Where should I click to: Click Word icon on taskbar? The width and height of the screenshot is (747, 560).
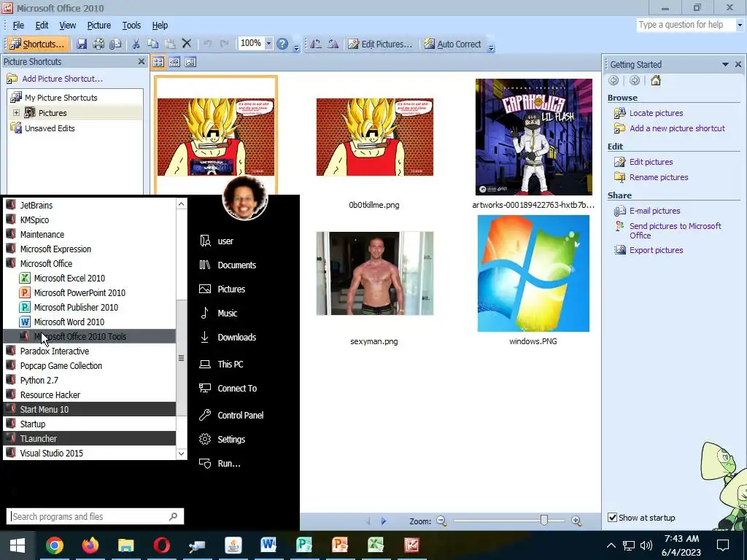point(268,545)
